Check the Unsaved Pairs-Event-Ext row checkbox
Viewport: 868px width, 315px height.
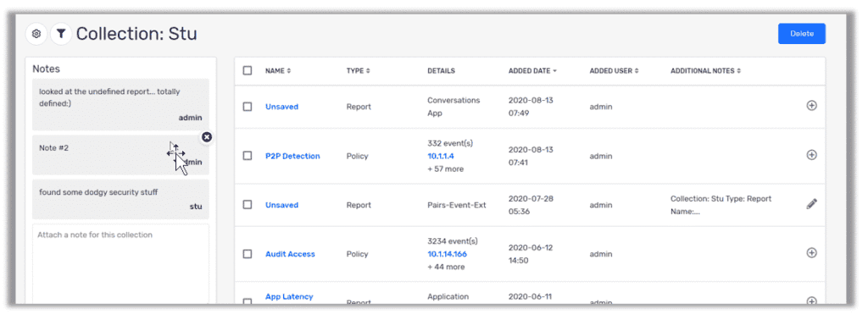click(x=248, y=204)
